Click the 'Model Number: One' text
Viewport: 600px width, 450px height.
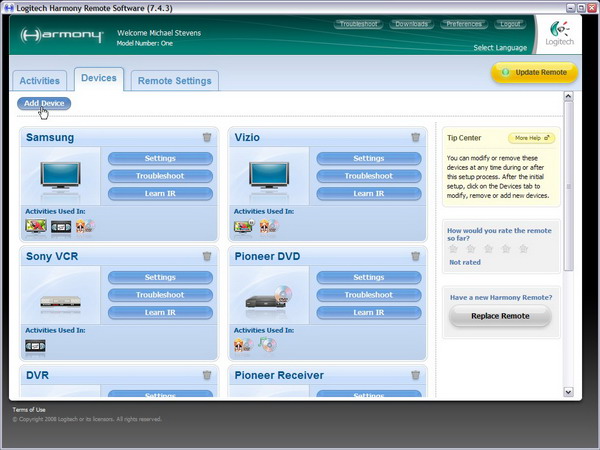tap(145, 43)
